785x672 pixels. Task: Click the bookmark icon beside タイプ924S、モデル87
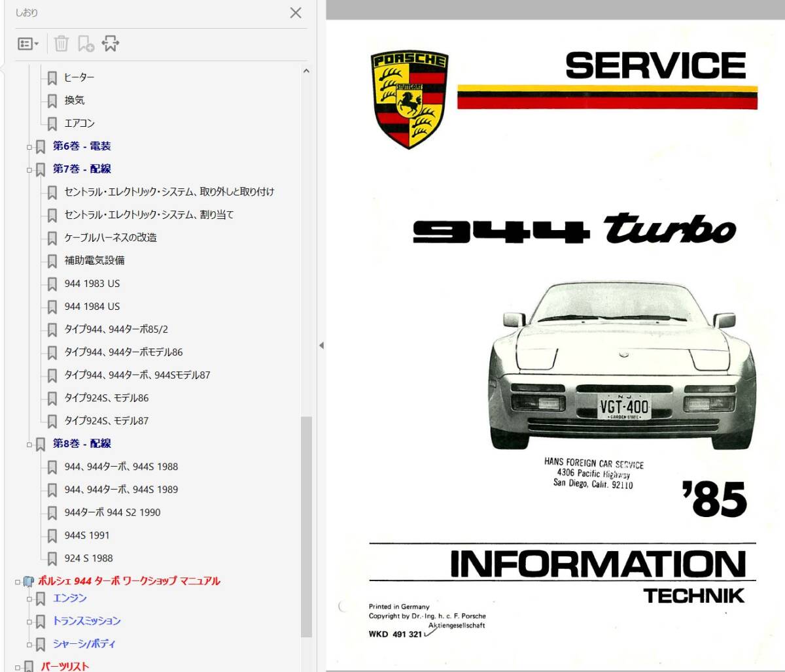(52, 421)
